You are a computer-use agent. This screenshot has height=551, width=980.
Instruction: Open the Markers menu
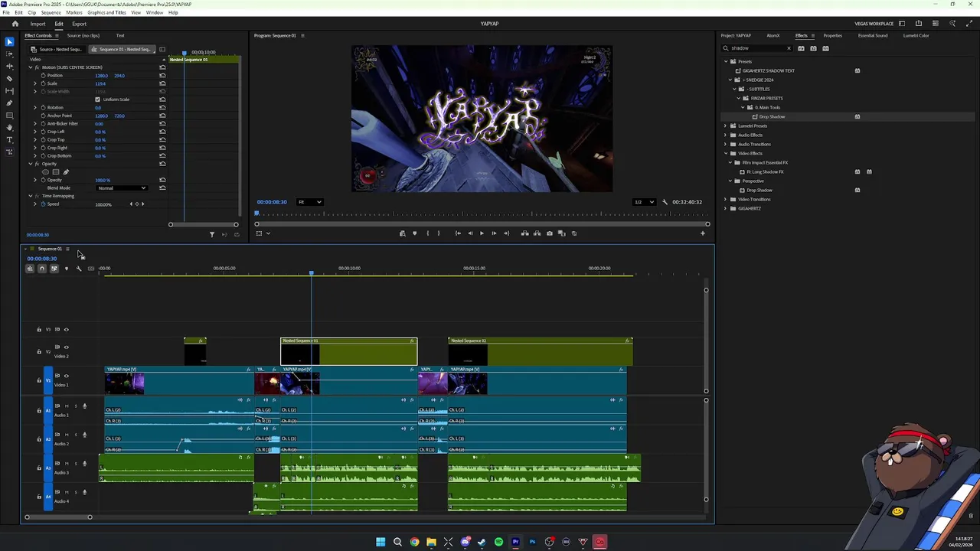coord(74,12)
